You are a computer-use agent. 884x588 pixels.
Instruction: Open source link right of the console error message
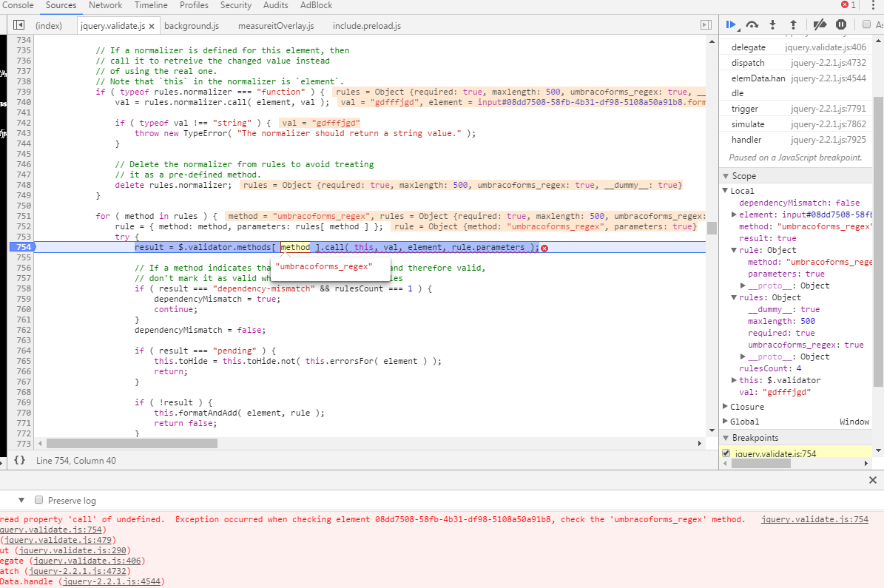coord(814,519)
